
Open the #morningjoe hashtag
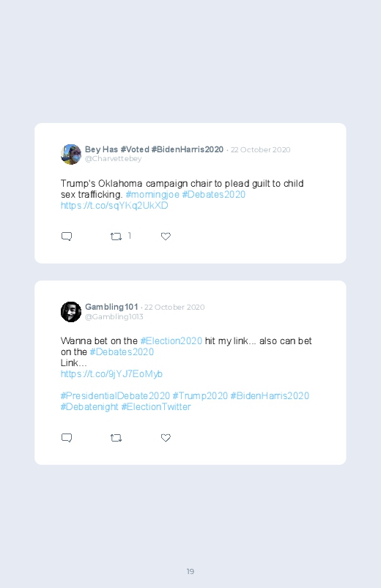(x=152, y=195)
